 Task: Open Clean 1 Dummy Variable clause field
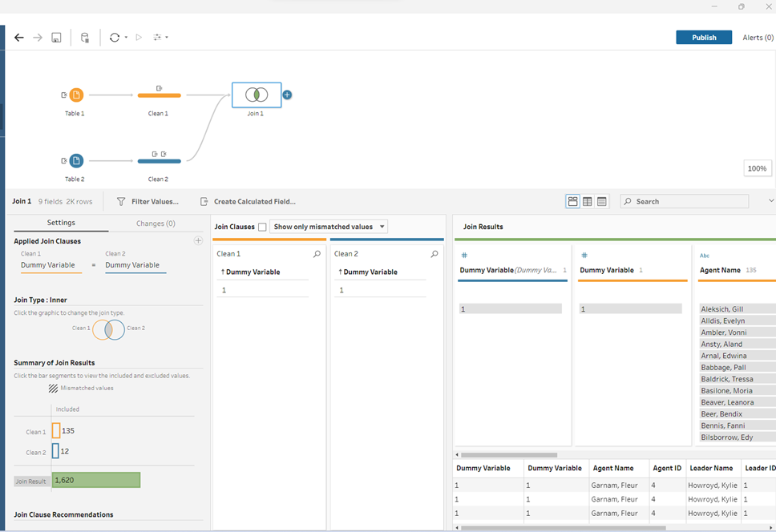48,265
